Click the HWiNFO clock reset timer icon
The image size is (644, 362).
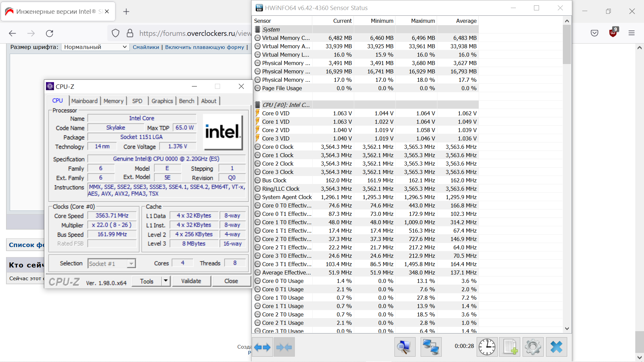click(x=487, y=347)
